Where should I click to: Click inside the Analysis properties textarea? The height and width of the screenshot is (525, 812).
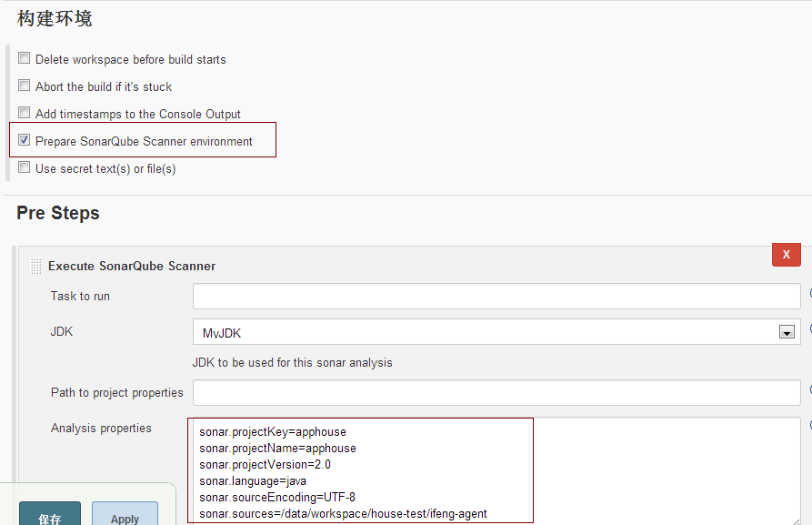tap(496, 471)
